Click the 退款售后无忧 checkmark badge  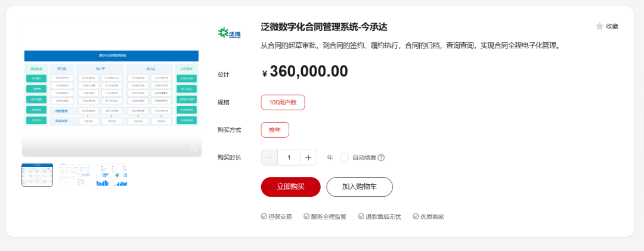pos(379,216)
